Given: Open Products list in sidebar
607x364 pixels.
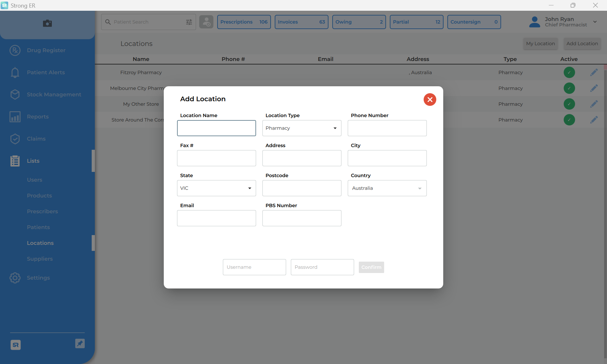Looking at the screenshot, I should tap(39, 196).
